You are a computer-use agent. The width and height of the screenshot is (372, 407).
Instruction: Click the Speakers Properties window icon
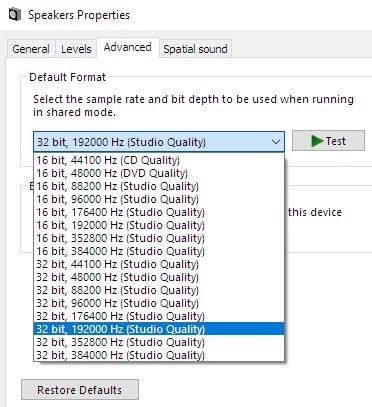click(15, 14)
